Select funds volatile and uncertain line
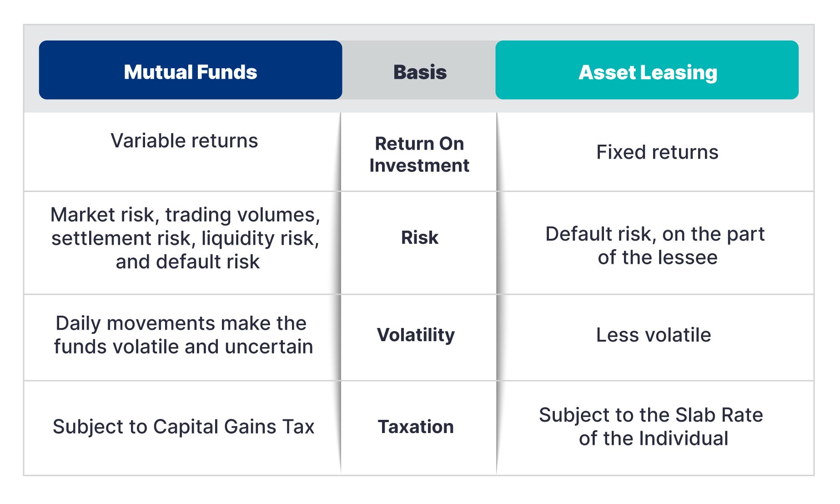This screenshot has width=840, height=504. point(183,347)
